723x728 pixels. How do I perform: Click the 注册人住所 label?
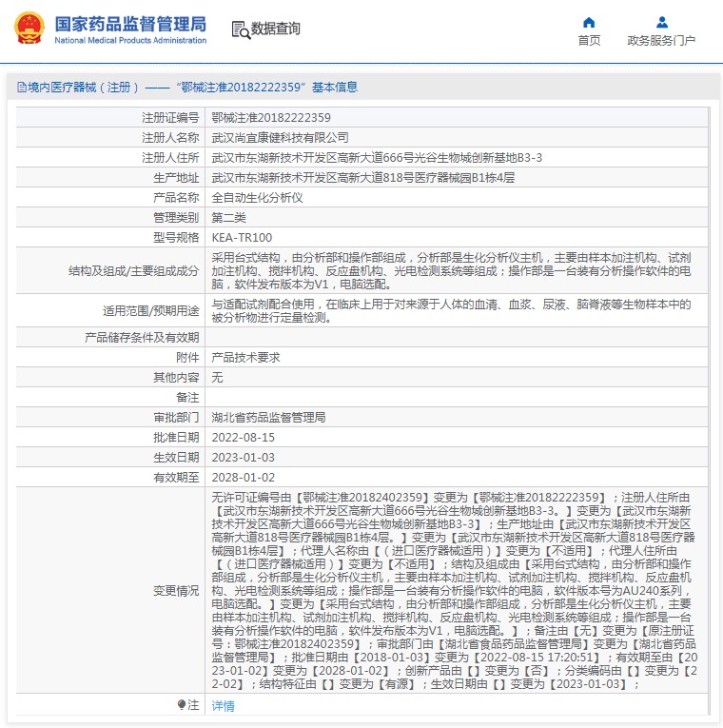coord(170,157)
